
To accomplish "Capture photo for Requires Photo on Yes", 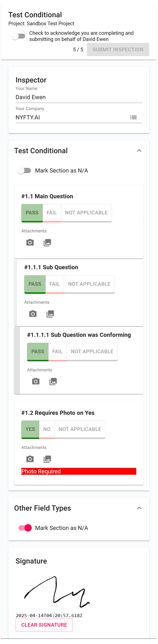I will pyautogui.click(x=30, y=459).
